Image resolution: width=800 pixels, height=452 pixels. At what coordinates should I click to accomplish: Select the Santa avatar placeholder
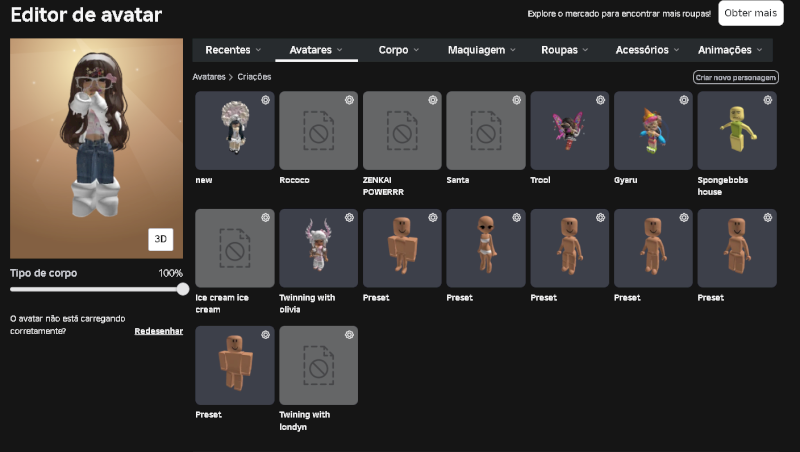(x=486, y=131)
